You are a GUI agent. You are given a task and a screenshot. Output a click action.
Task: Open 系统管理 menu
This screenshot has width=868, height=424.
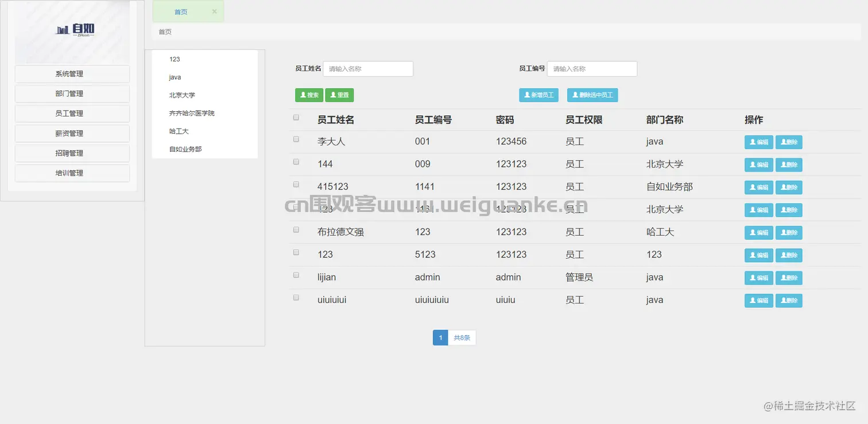click(72, 74)
